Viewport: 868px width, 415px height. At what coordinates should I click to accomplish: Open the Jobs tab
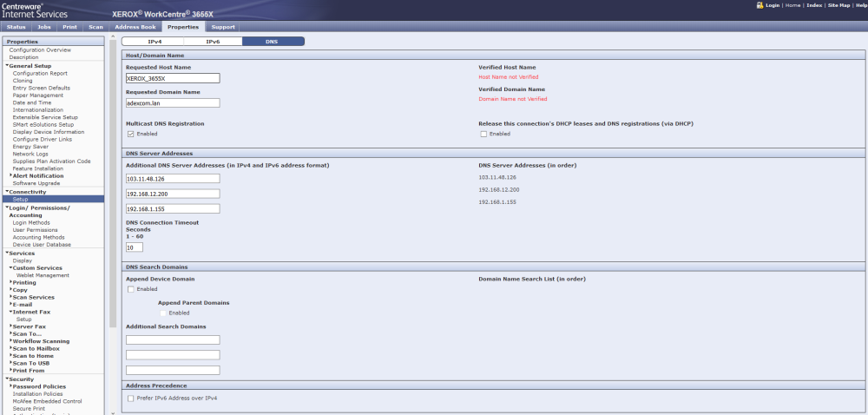tap(43, 27)
